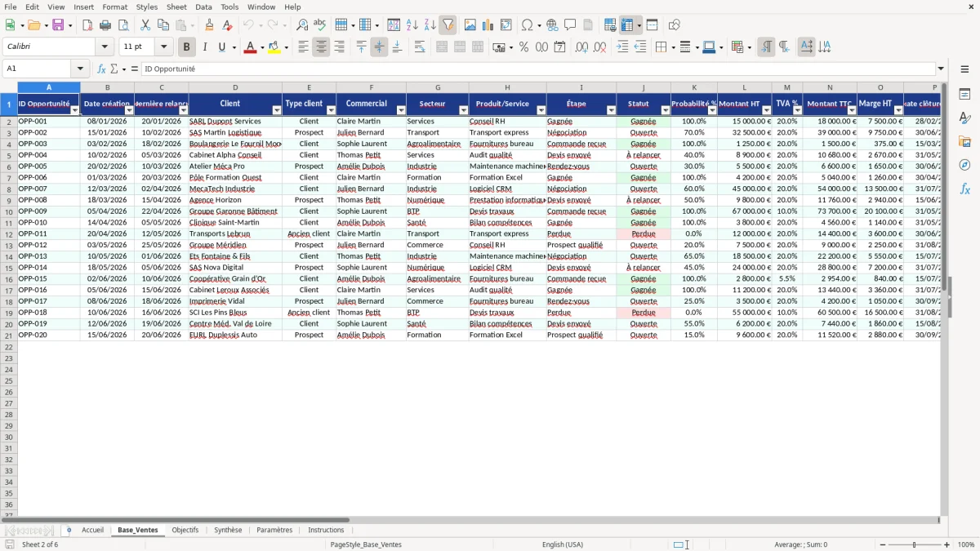Open Find and Replace magnifier icon

302,25
